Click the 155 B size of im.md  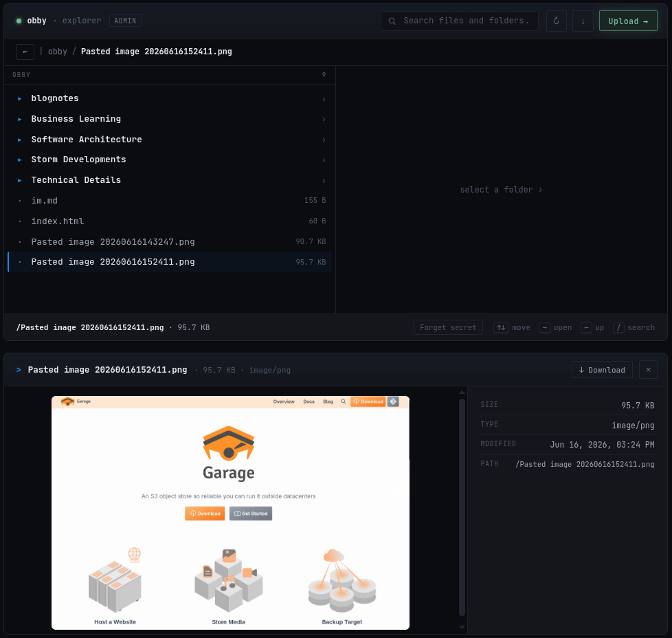[x=315, y=200]
